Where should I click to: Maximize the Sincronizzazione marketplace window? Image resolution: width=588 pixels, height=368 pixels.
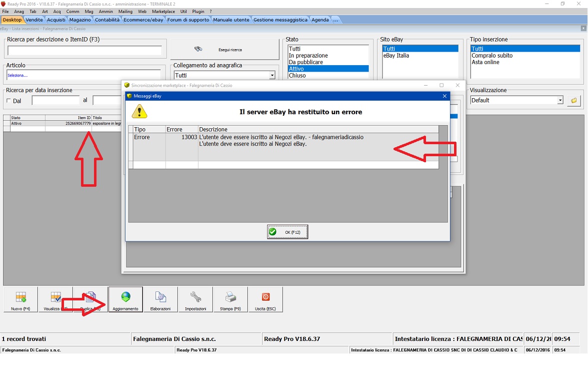[441, 85]
